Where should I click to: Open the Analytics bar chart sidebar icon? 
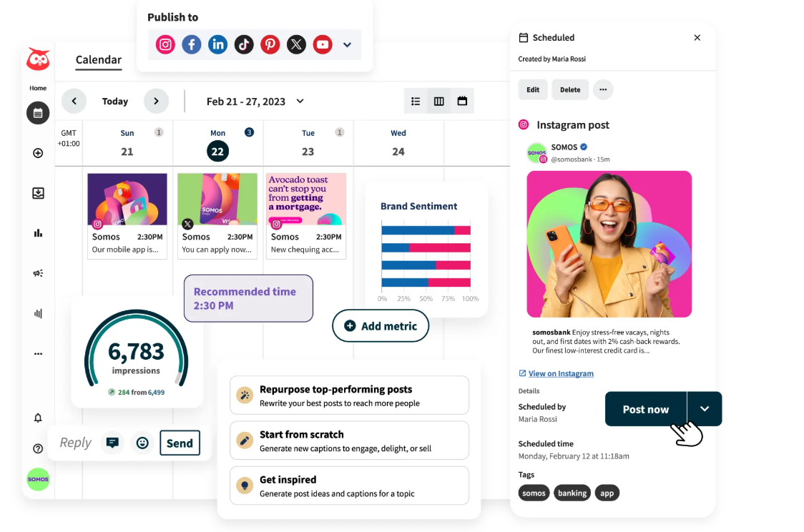[x=38, y=232]
